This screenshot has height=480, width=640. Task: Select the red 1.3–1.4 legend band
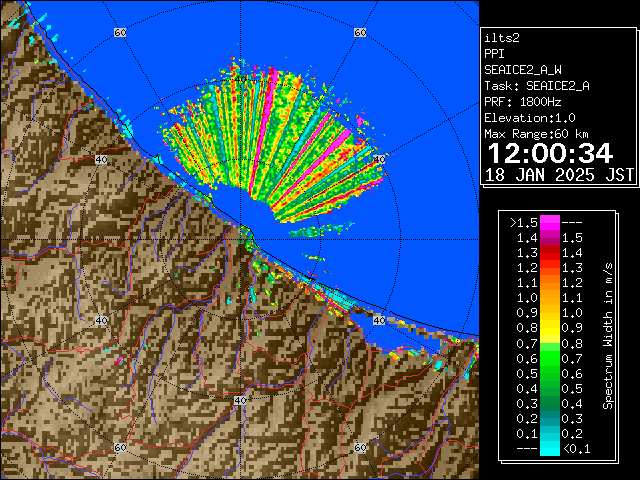(x=550, y=253)
